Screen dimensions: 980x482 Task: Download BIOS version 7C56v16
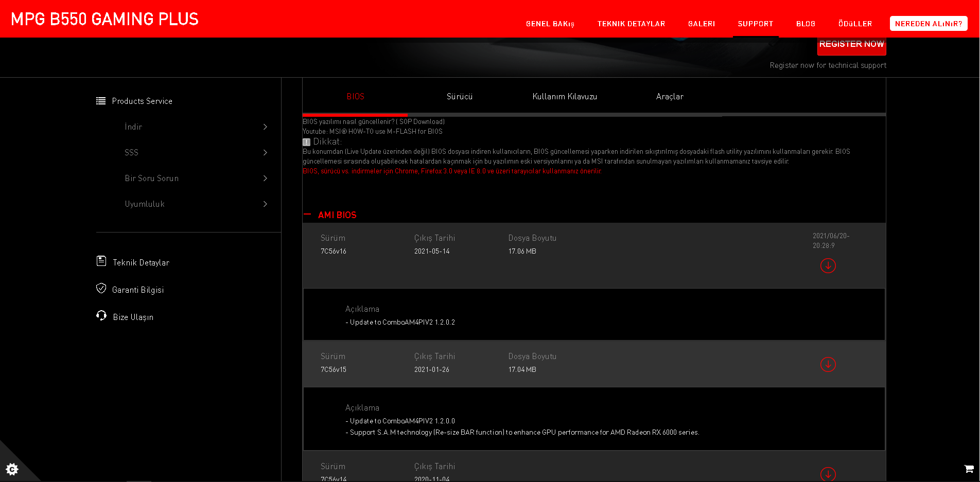tap(828, 265)
